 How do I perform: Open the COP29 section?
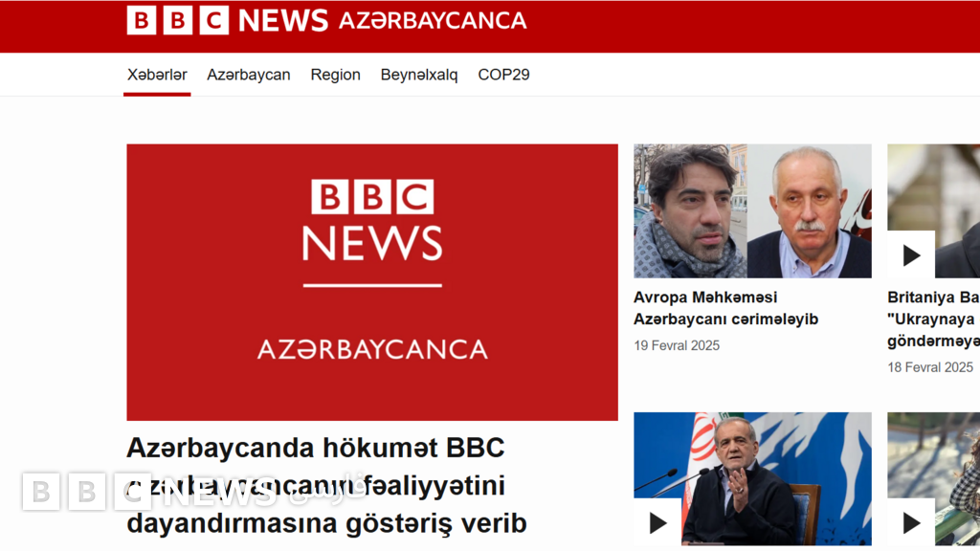click(x=503, y=75)
